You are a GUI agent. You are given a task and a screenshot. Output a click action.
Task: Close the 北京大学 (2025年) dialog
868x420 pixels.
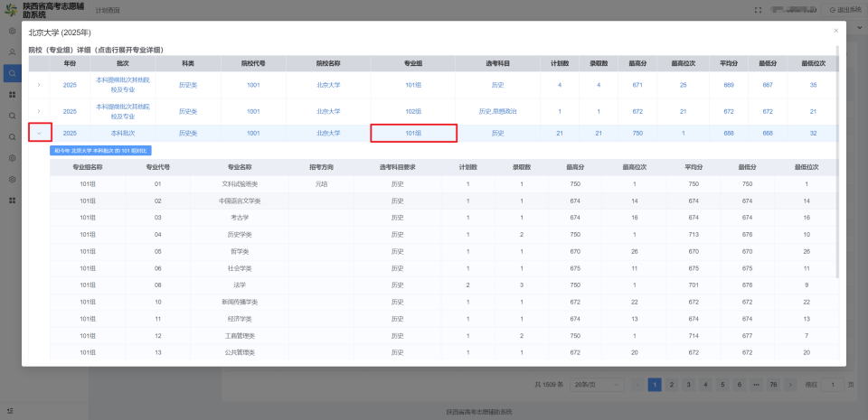tap(835, 31)
